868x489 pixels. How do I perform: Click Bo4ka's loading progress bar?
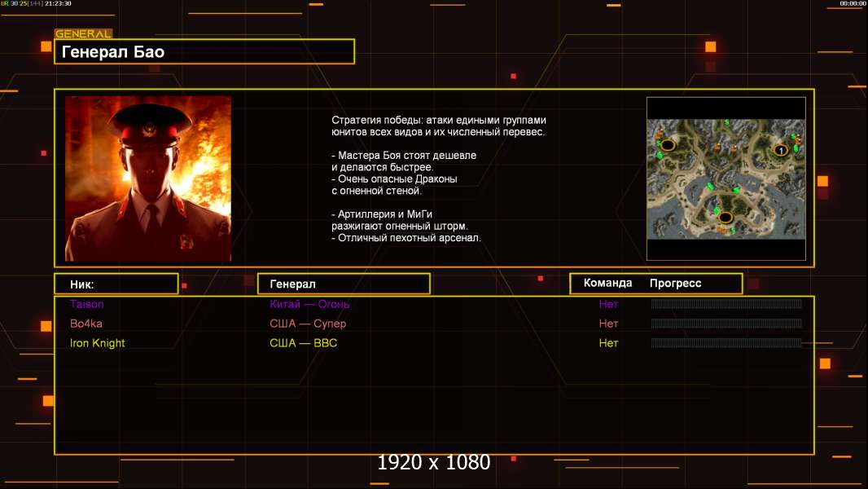pyautogui.click(x=726, y=323)
